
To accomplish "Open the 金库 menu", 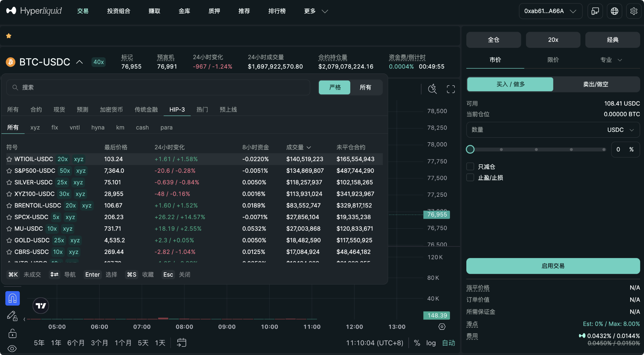I will click(x=184, y=11).
